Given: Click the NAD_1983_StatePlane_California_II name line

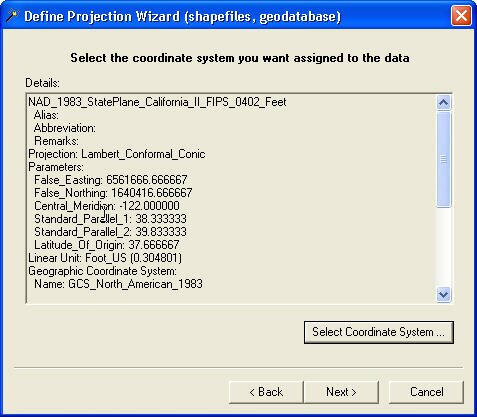Looking at the screenshot, I should coord(157,102).
